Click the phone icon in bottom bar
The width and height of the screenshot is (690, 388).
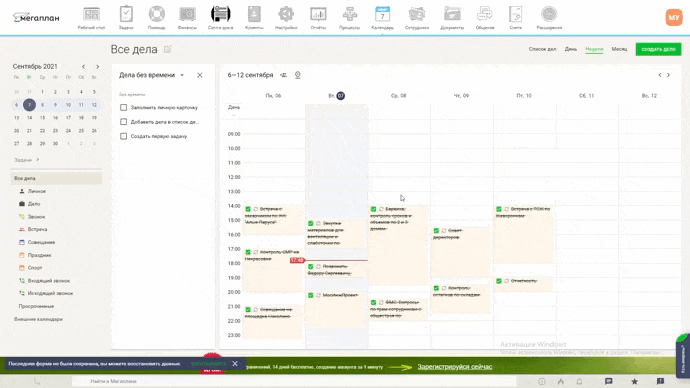click(x=37, y=381)
